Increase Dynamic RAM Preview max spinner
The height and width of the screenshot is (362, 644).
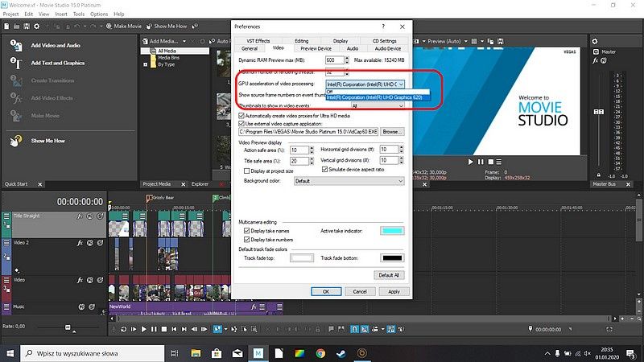click(347, 58)
